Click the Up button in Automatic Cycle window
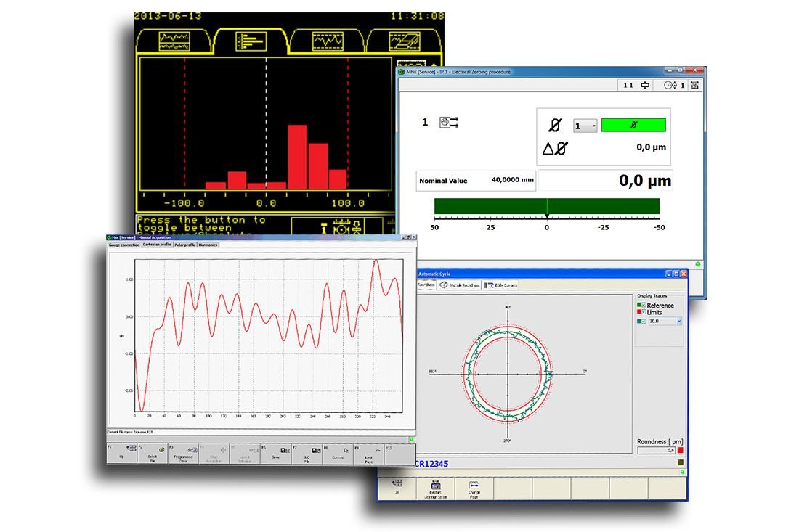The width and height of the screenshot is (799, 532). (397, 488)
